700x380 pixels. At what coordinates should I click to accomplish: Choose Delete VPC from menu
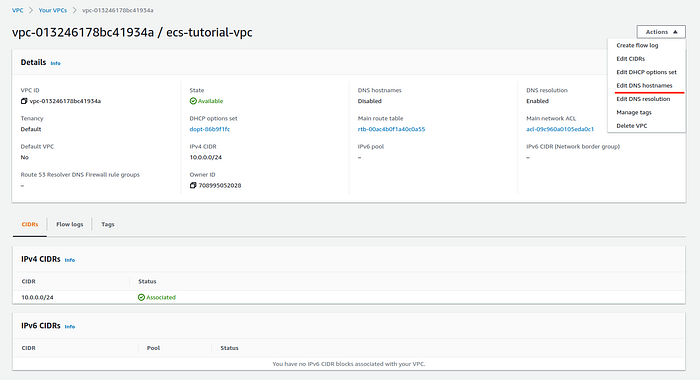pyautogui.click(x=631, y=126)
